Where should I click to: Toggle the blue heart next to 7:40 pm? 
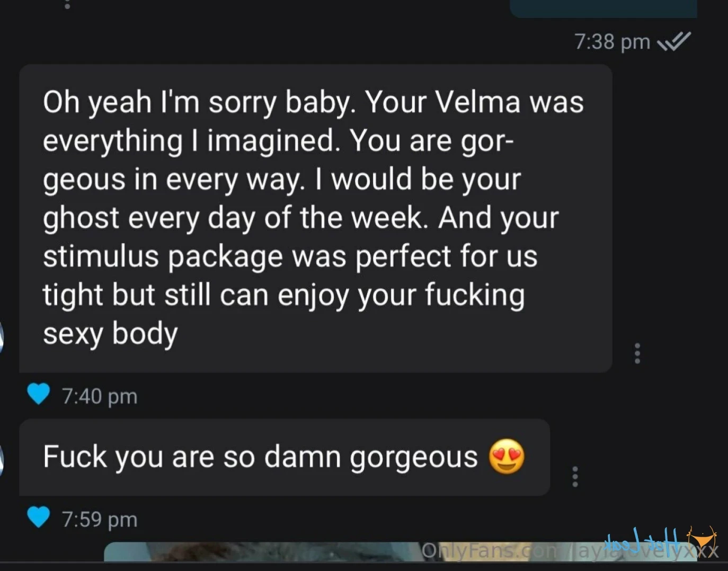click(38, 395)
